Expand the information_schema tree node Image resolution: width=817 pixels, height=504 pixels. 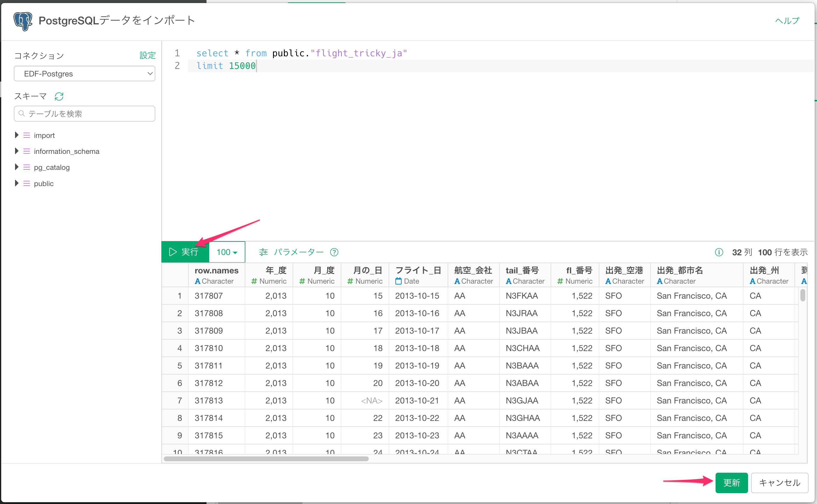pos(16,151)
